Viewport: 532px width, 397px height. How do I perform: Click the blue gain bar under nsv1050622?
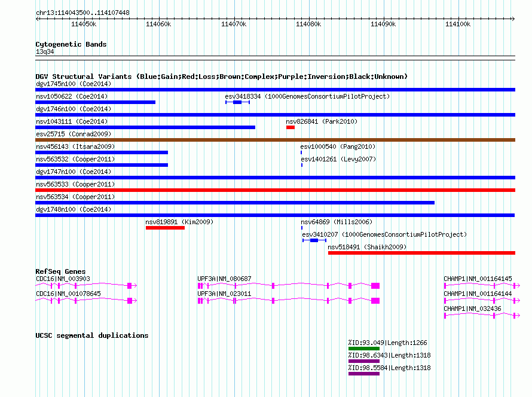click(x=95, y=102)
